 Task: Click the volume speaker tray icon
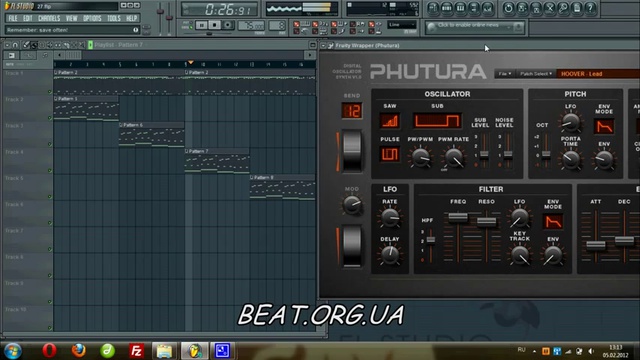(x=591, y=351)
